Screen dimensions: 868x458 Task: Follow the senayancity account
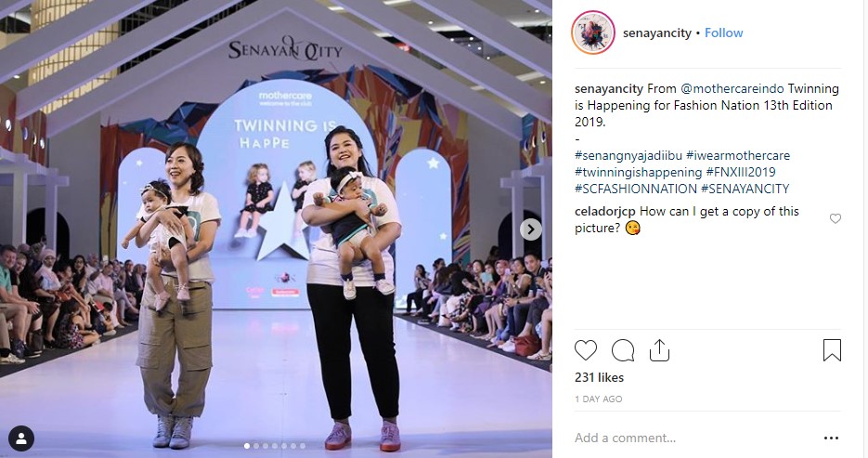tap(723, 33)
